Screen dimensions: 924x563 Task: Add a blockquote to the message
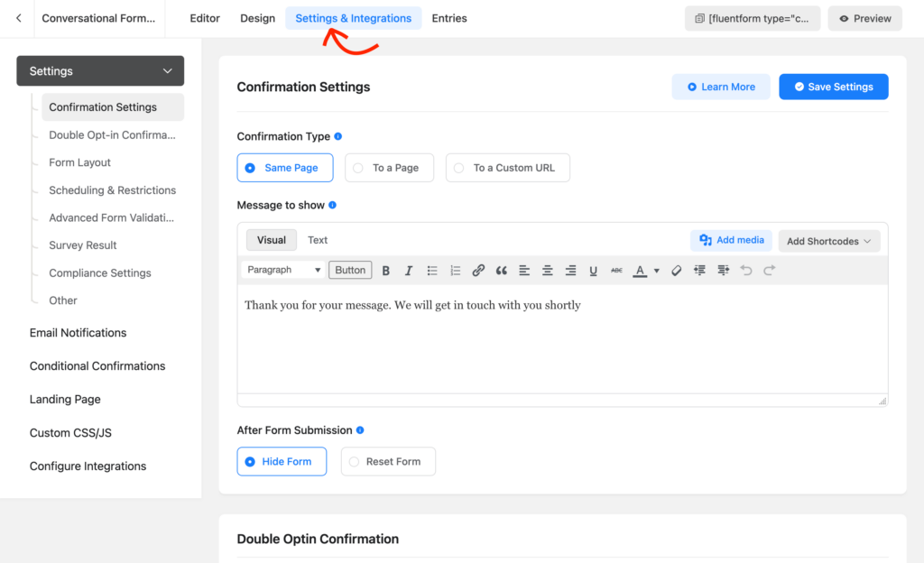(502, 270)
